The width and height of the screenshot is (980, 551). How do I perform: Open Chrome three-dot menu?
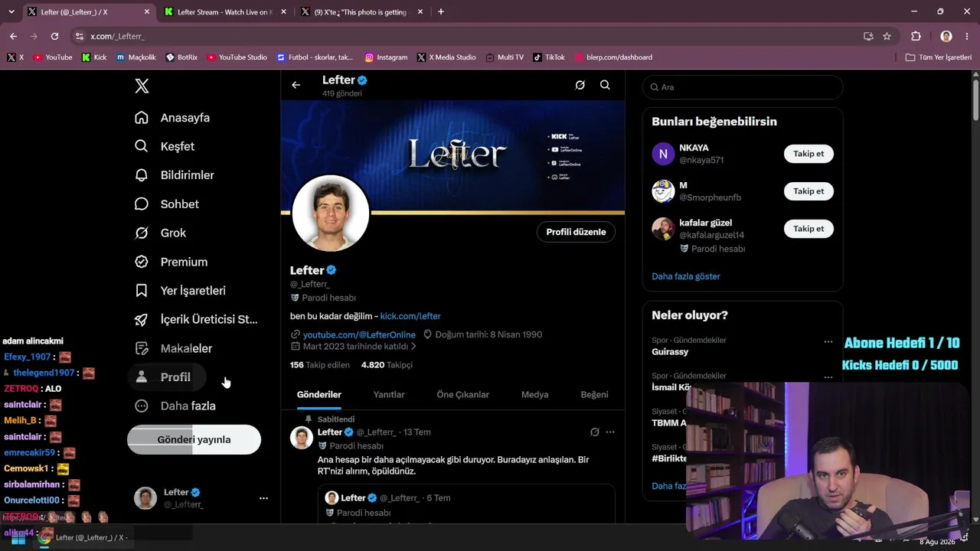click(968, 36)
